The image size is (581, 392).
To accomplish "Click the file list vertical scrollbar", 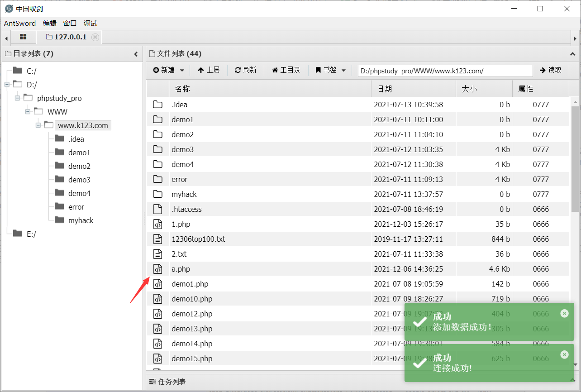I will (x=575, y=158).
